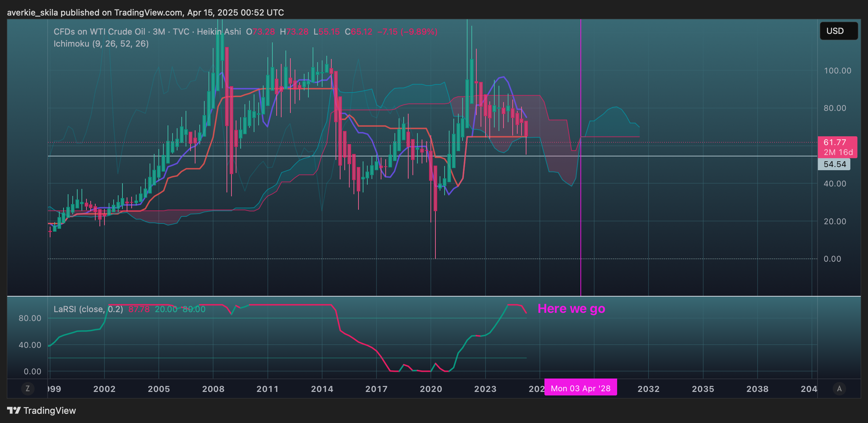Click the LaRSI value 87.78
Image resolution: width=868 pixels, height=423 pixels.
(139, 309)
